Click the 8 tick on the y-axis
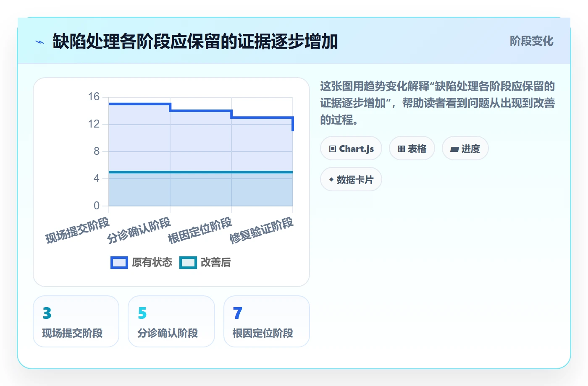The width and height of the screenshot is (588, 386). point(97,151)
